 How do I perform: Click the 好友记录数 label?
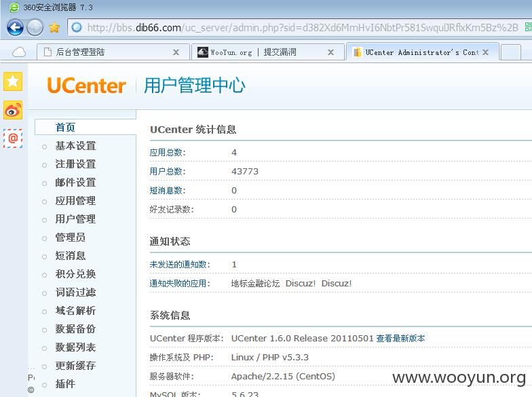pyautogui.click(x=172, y=210)
